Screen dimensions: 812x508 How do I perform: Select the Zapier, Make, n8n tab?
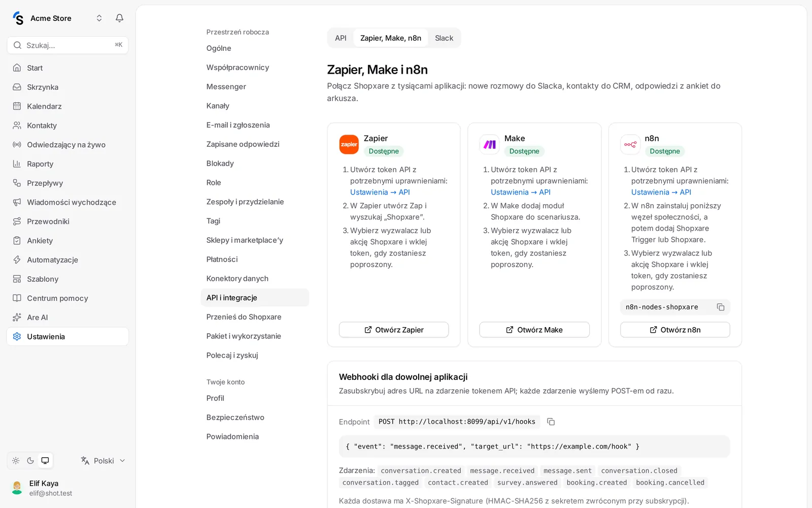click(391, 38)
